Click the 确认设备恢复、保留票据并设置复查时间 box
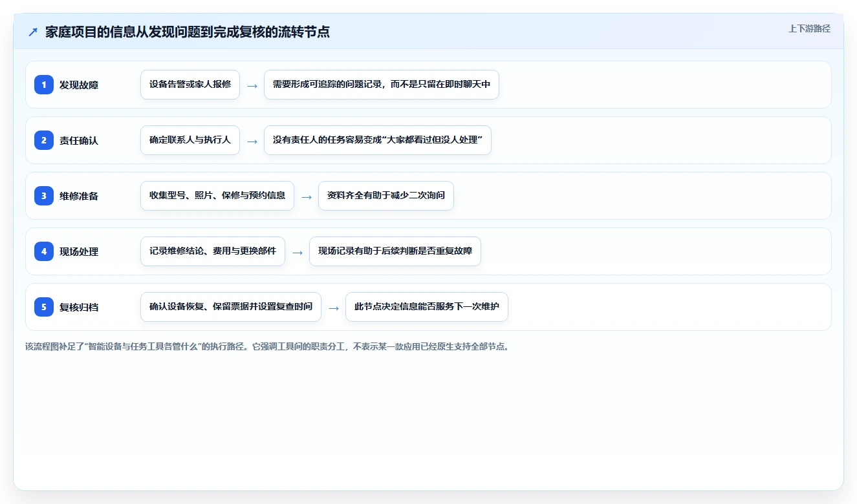The height and width of the screenshot is (504, 857). [231, 307]
